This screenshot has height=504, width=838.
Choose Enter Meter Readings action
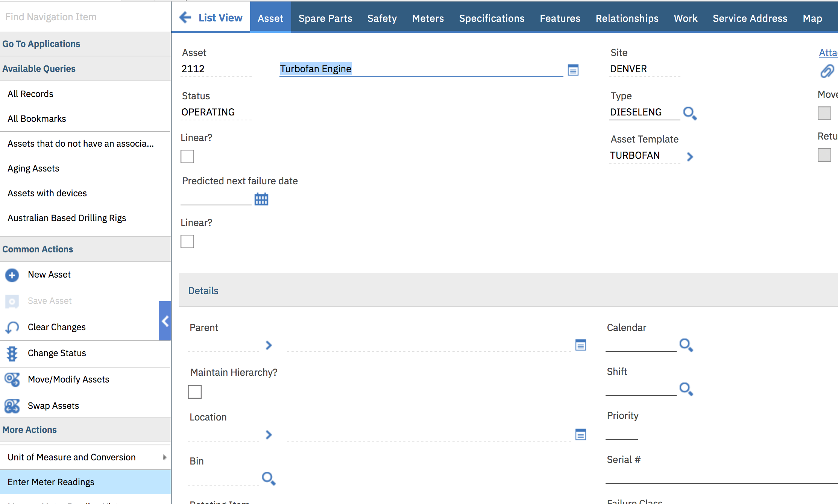click(85, 482)
